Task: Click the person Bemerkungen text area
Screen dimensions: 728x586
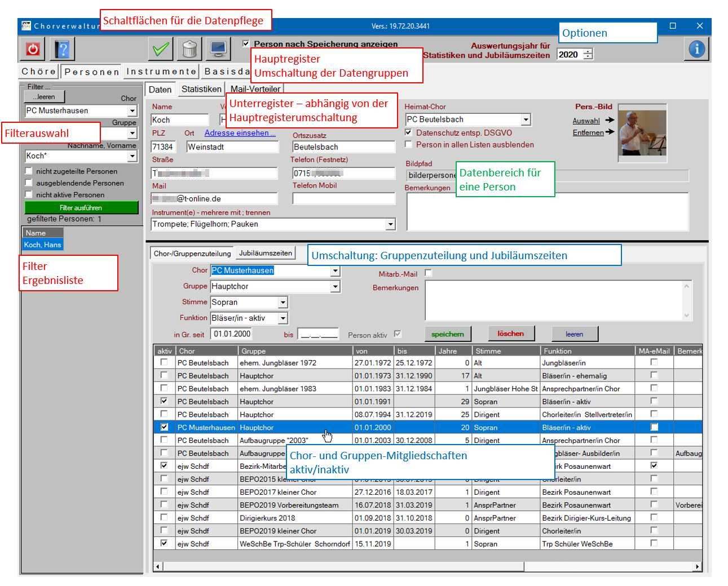Action: click(x=548, y=212)
